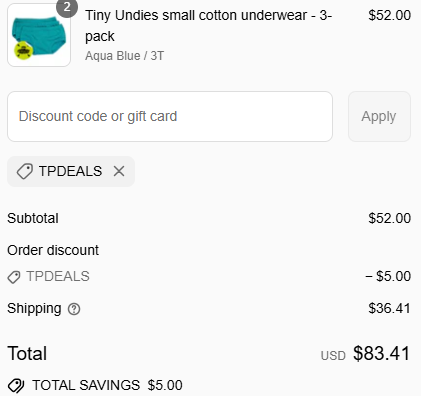
Task: Focus the discount code or gift card field
Action: (170, 116)
